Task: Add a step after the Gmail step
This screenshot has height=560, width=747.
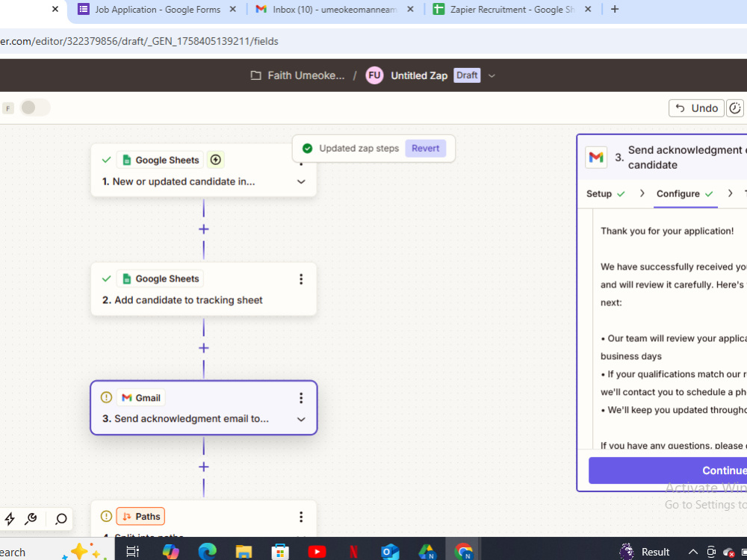Action: (204, 467)
